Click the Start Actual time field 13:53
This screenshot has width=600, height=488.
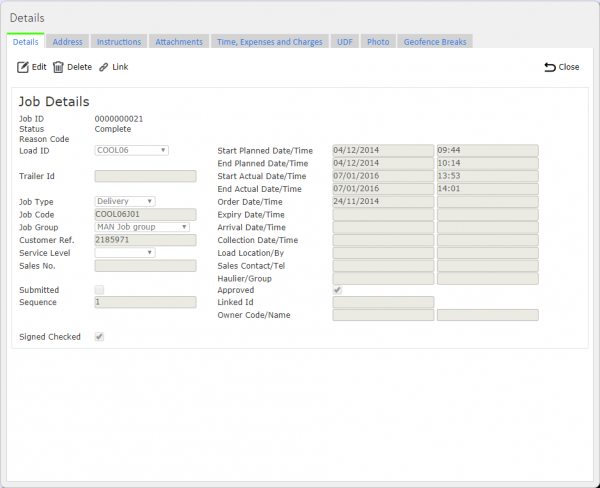pos(488,176)
